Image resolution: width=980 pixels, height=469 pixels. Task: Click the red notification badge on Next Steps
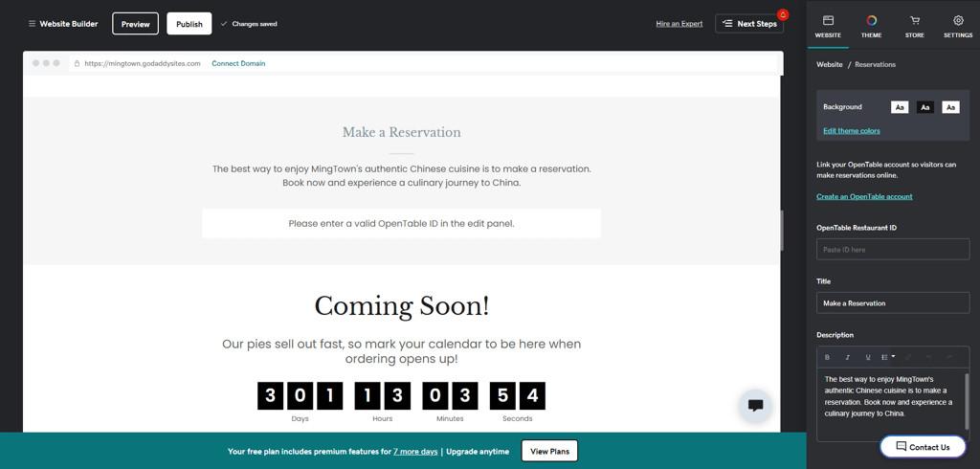pyautogui.click(x=783, y=14)
